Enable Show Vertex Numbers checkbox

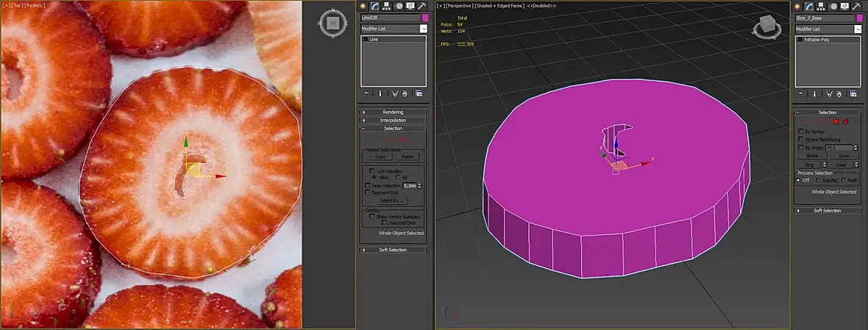click(372, 217)
